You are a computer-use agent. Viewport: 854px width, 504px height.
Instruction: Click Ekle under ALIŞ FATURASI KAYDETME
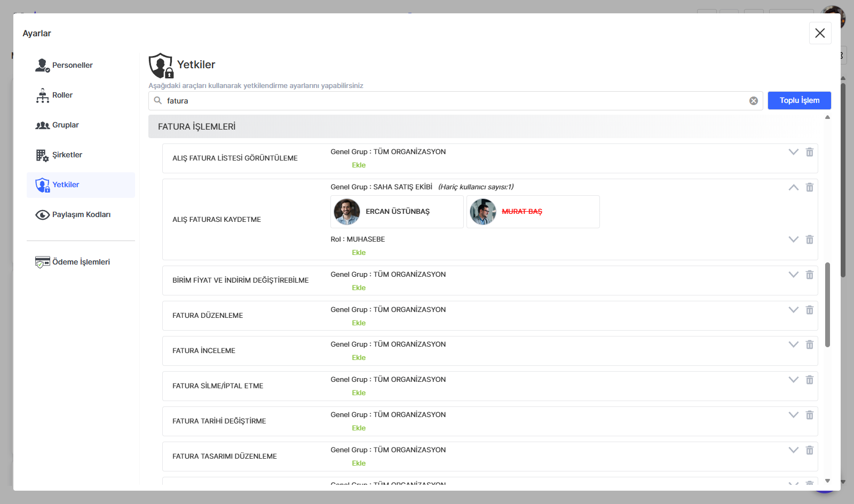tap(359, 253)
